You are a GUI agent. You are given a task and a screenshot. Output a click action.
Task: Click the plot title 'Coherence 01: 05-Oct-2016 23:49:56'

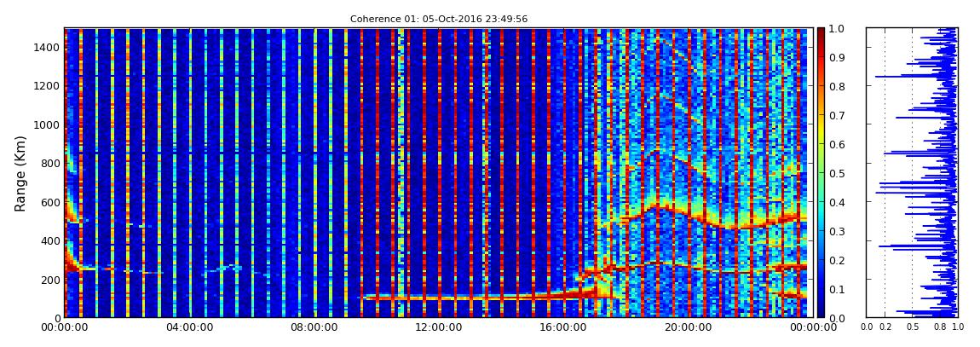(x=439, y=19)
